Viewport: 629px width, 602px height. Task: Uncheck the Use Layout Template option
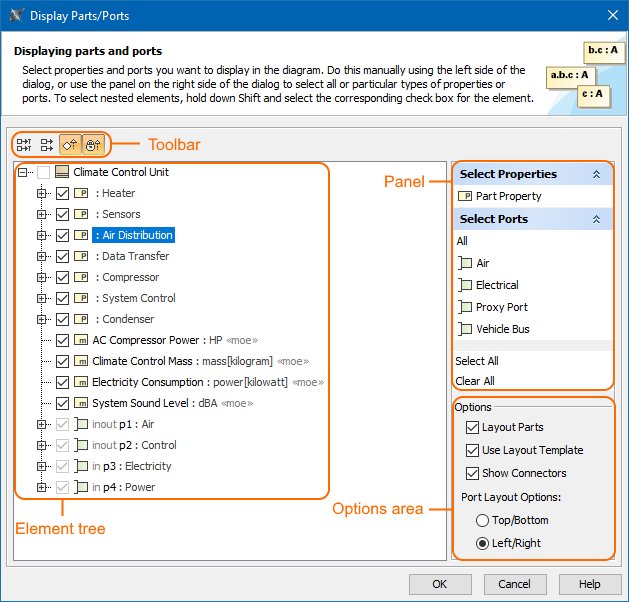473,450
